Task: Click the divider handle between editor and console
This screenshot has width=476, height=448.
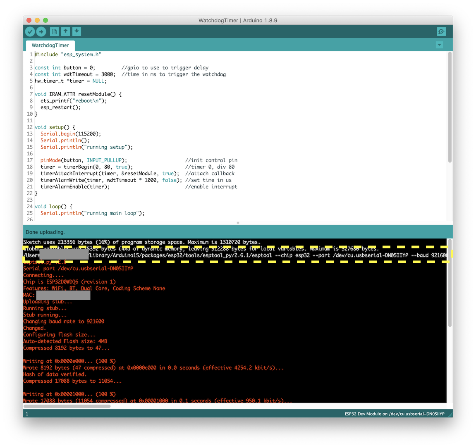Action: coord(238,223)
